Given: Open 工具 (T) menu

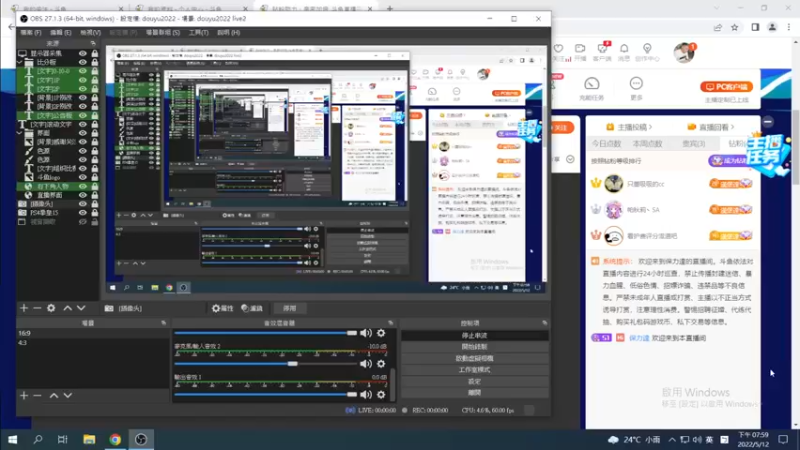Looking at the screenshot, I should tap(198, 33).
